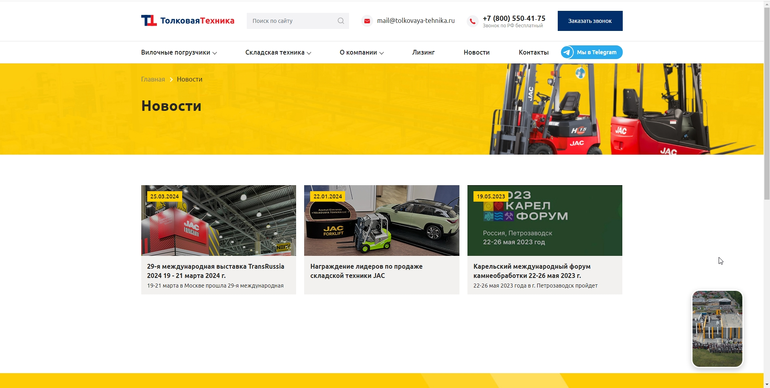The height and width of the screenshot is (388, 770).
Task: Open the 'Награждение лидеров по продаже' headline
Action: coord(366,271)
